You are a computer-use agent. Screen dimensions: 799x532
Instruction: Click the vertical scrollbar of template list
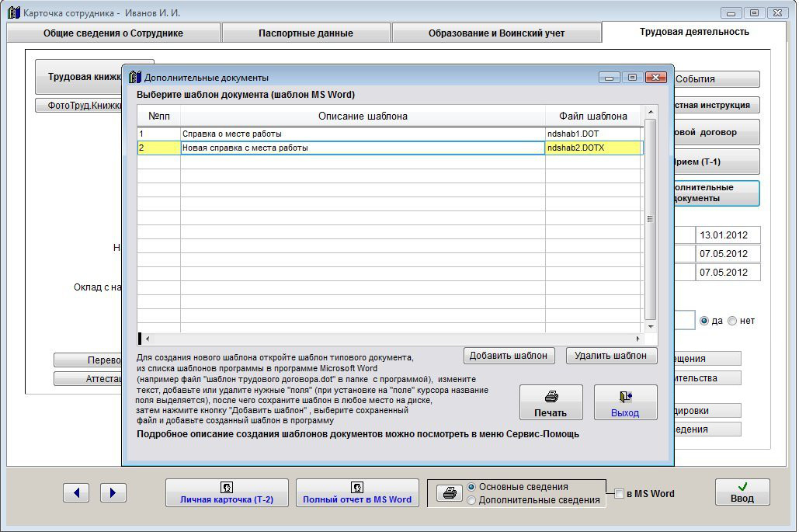pos(651,219)
